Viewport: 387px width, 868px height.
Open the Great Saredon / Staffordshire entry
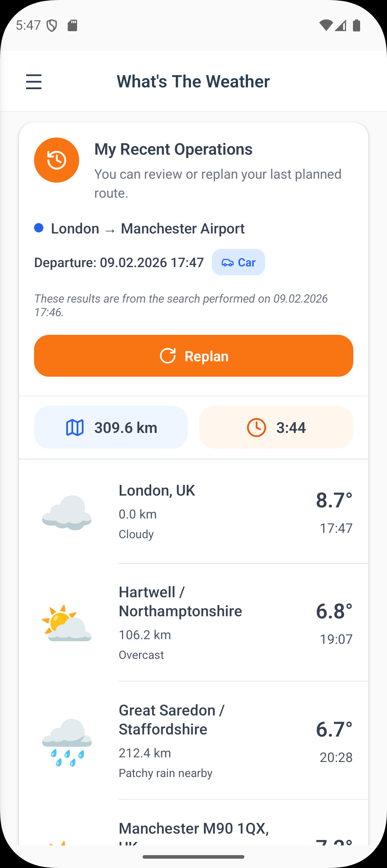tap(193, 741)
